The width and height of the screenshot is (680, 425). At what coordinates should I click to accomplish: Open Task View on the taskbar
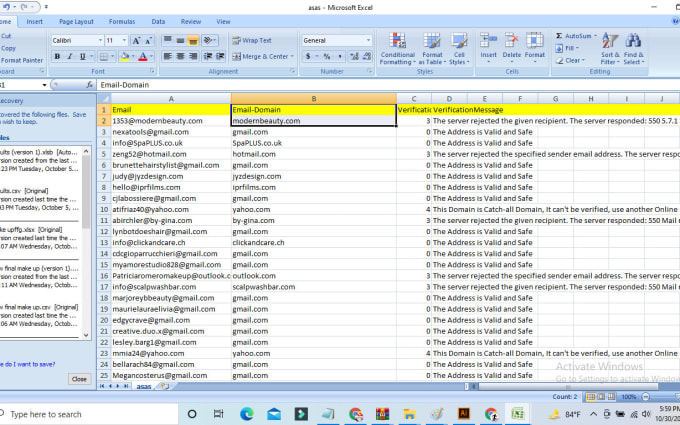coord(219,414)
